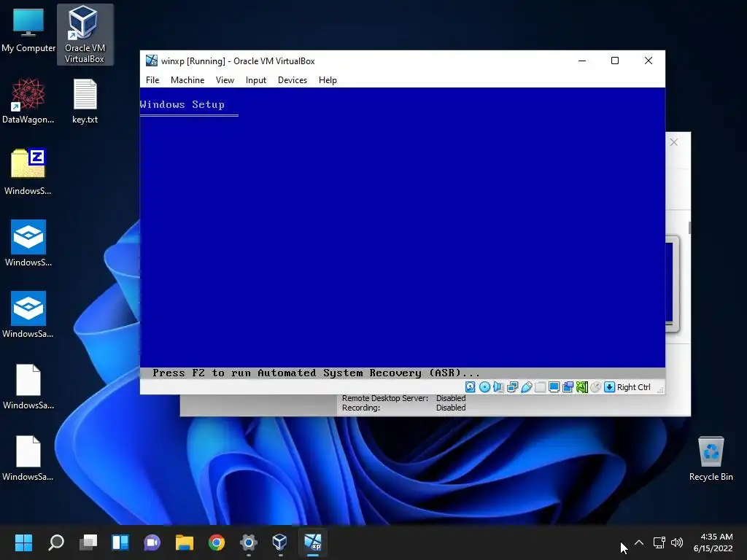Image resolution: width=747 pixels, height=560 pixels.
Task: Click "Remote Desktop Server:" in background window
Action: pyautogui.click(x=385, y=398)
